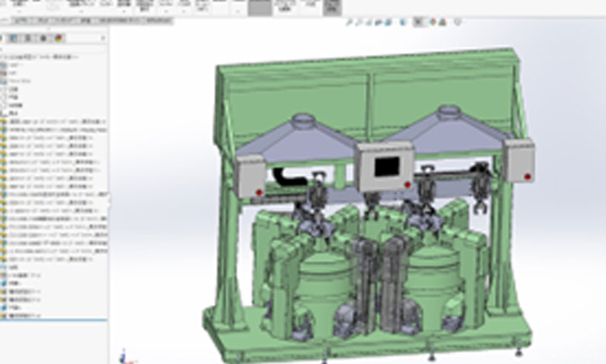
Task: Open the ConfigurationManager tab icon
Action: [29, 38]
